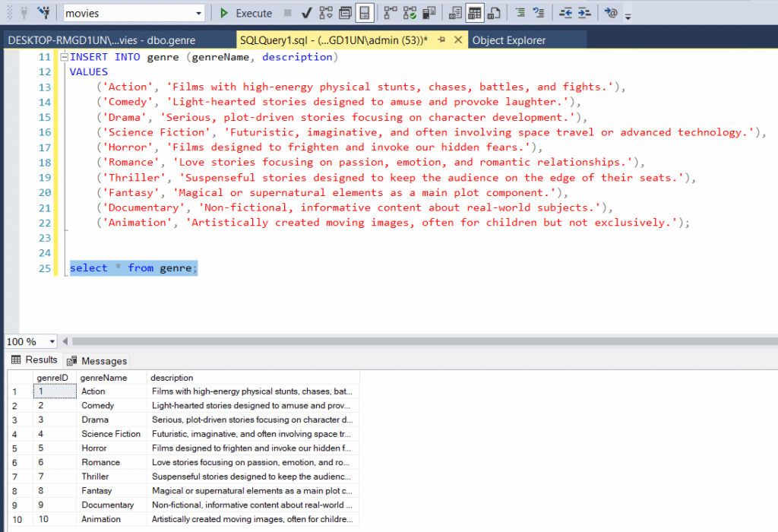
Task: Click genreID cell with value 1
Action: coord(55,391)
